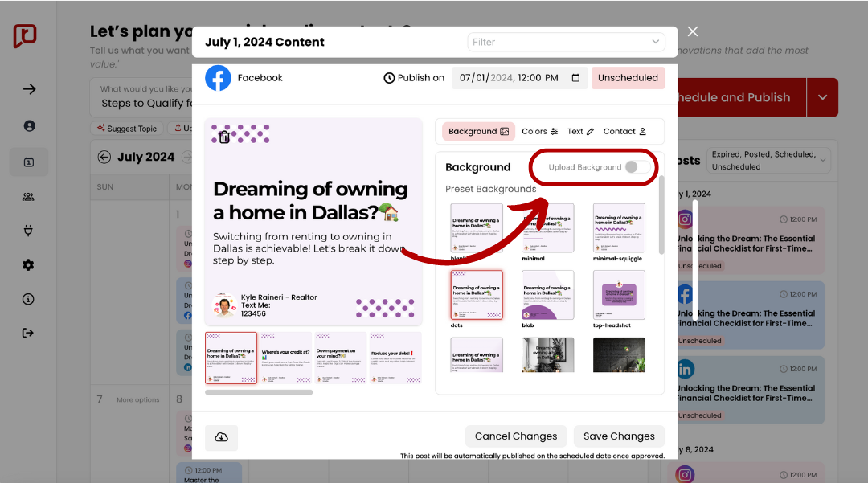Click the Publish on clock icon
Screen dimensions: 868x483
(389, 78)
